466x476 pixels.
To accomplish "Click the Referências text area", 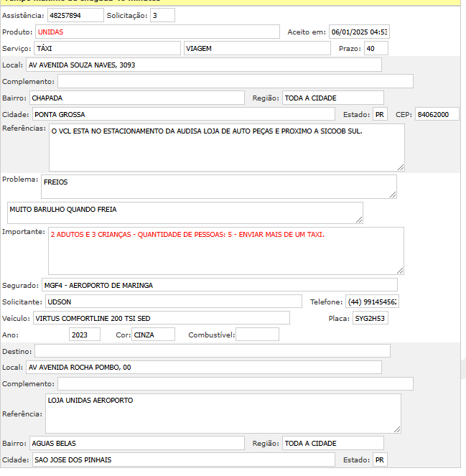I will [x=227, y=147].
